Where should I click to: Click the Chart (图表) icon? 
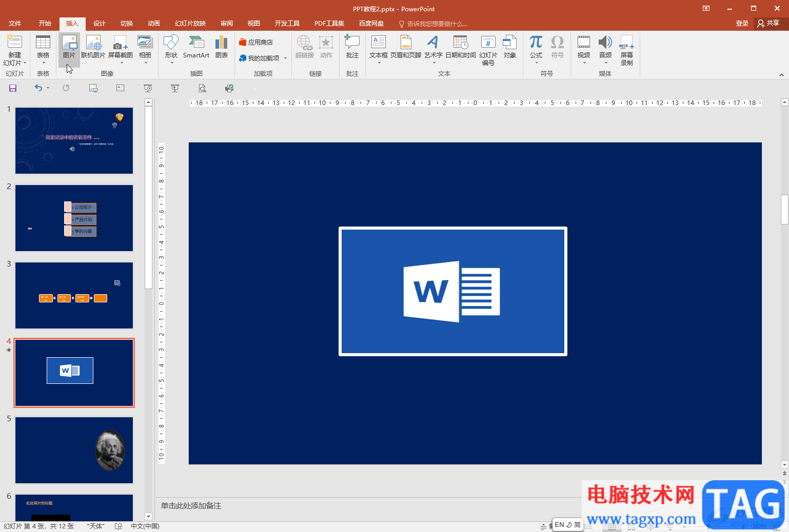pyautogui.click(x=221, y=48)
